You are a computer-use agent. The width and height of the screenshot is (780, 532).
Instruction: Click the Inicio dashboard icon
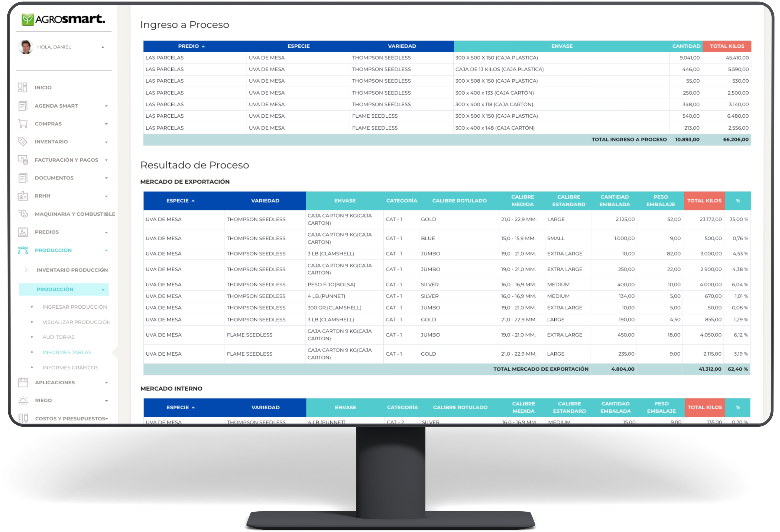click(x=22, y=88)
